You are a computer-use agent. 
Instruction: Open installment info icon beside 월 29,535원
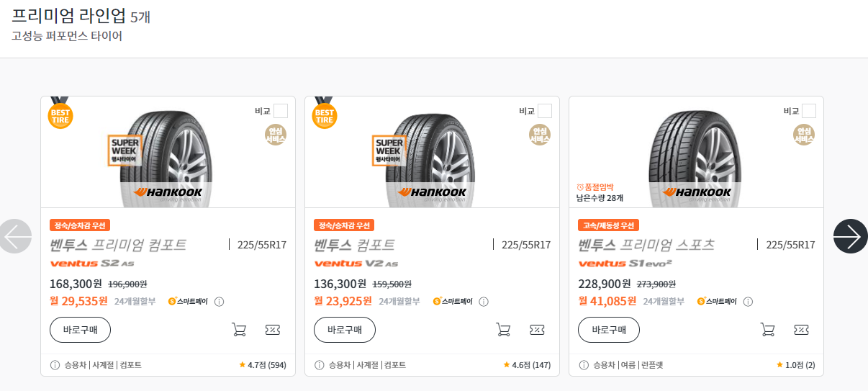pos(220,302)
